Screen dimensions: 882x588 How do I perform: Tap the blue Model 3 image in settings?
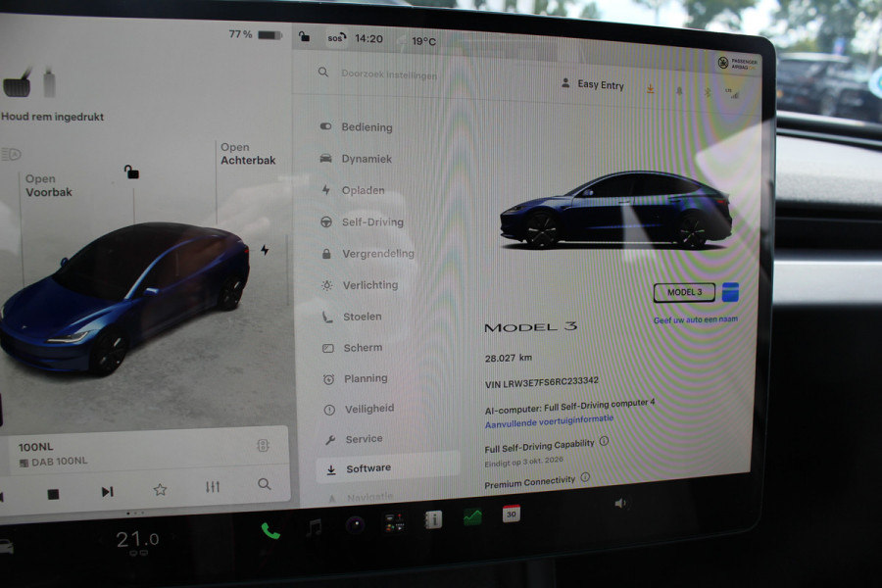(616, 211)
